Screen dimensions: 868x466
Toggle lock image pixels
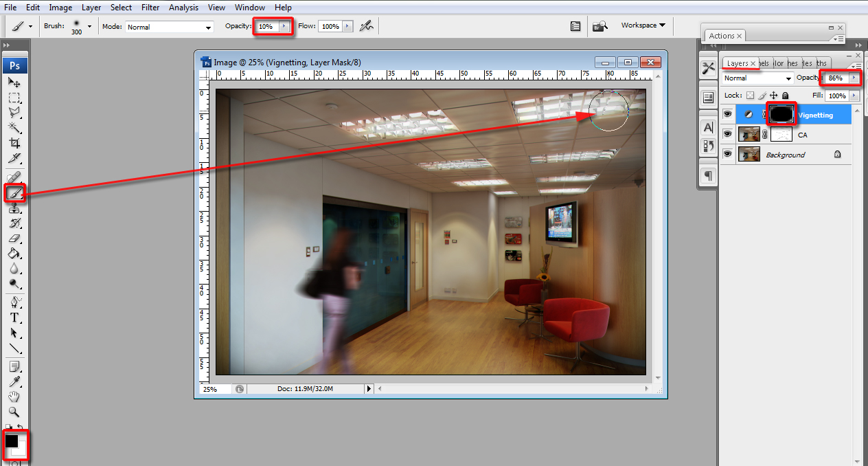click(x=762, y=96)
